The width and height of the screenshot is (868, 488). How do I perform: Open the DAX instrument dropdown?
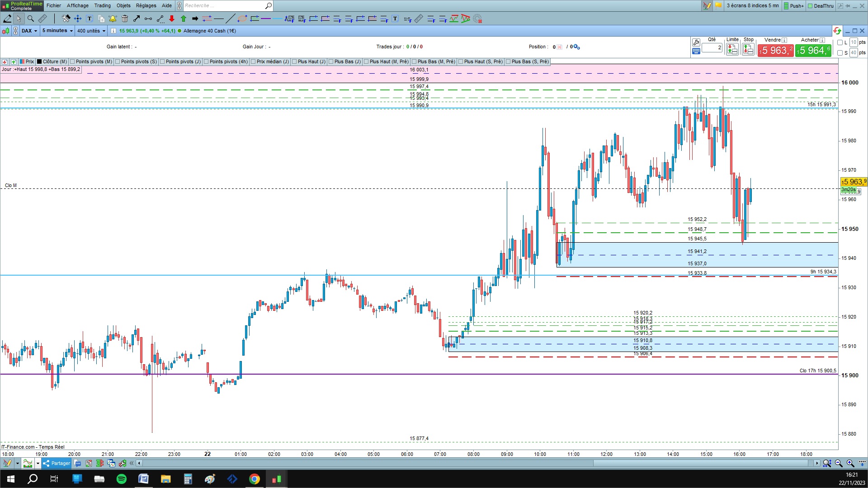coord(29,31)
